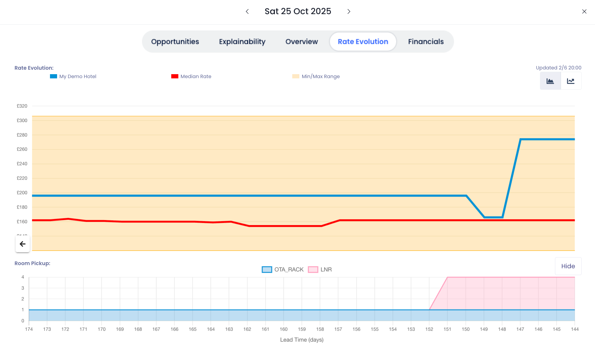The image size is (595, 364).
Task: Open the Explainability tab
Action: coord(242,42)
